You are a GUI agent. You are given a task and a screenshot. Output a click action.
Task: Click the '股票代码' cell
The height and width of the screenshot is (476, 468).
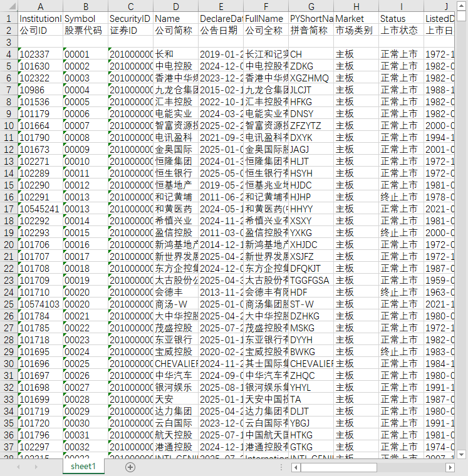tap(86, 30)
